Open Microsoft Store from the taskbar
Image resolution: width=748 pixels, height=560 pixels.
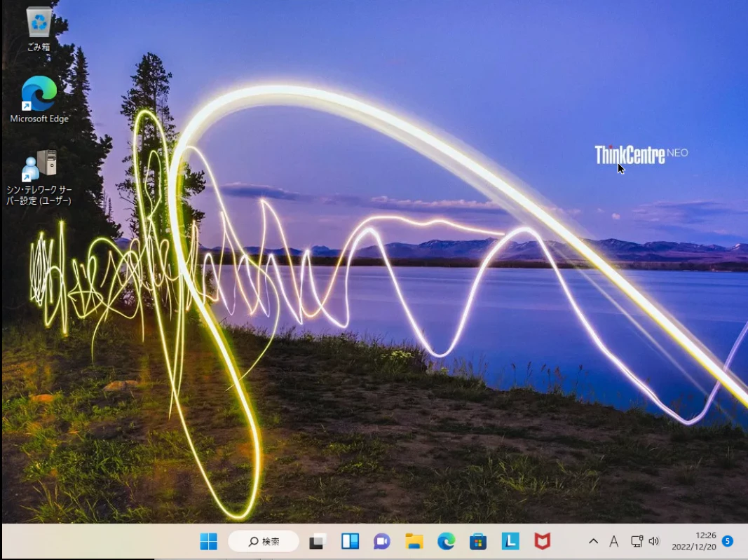tap(478, 541)
